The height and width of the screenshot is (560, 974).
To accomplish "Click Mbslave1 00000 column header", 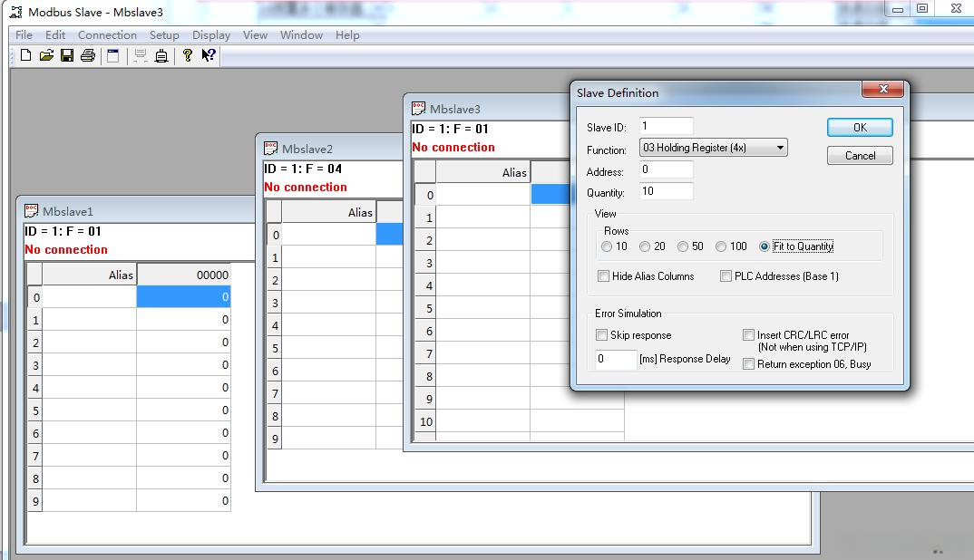I will point(183,275).
